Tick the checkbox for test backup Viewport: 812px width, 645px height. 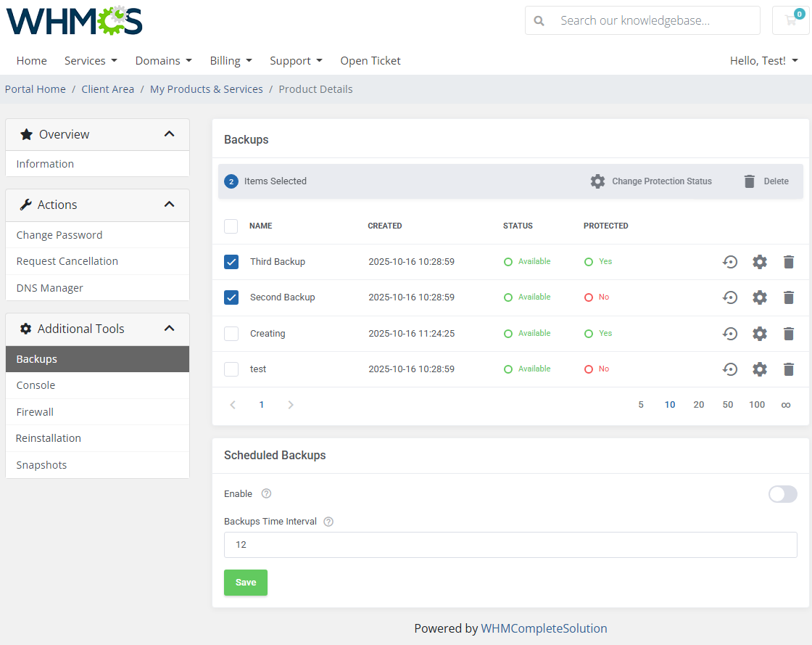pos(231,369)
